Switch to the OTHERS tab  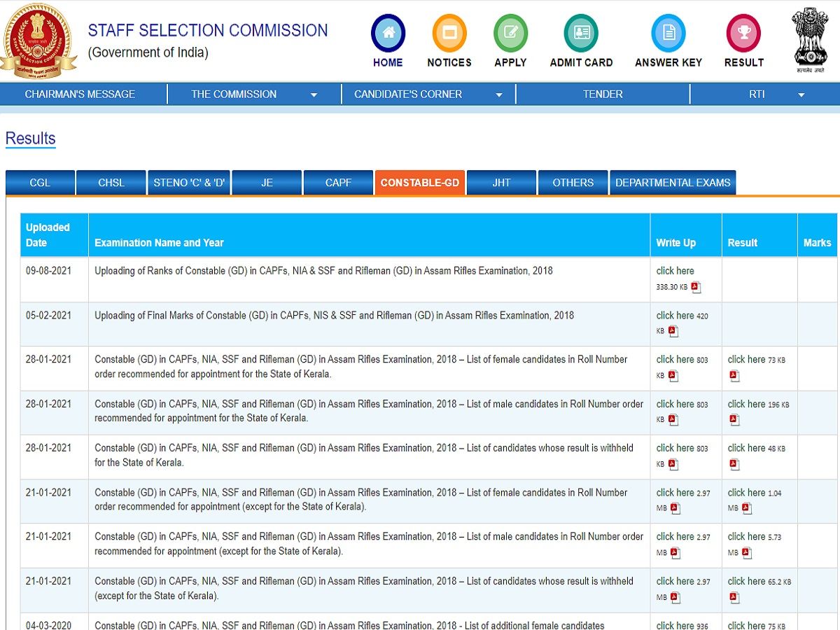(573, 183)
